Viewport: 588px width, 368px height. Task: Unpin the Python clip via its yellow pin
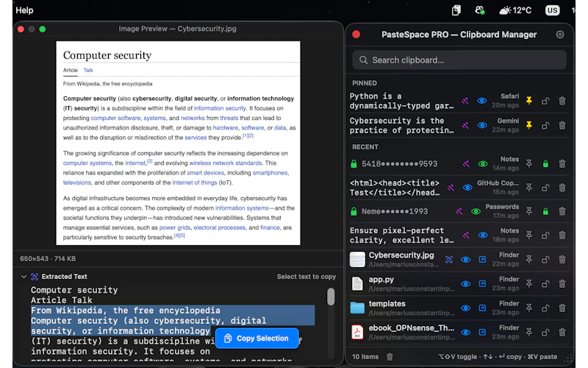(x=528, y=101)
